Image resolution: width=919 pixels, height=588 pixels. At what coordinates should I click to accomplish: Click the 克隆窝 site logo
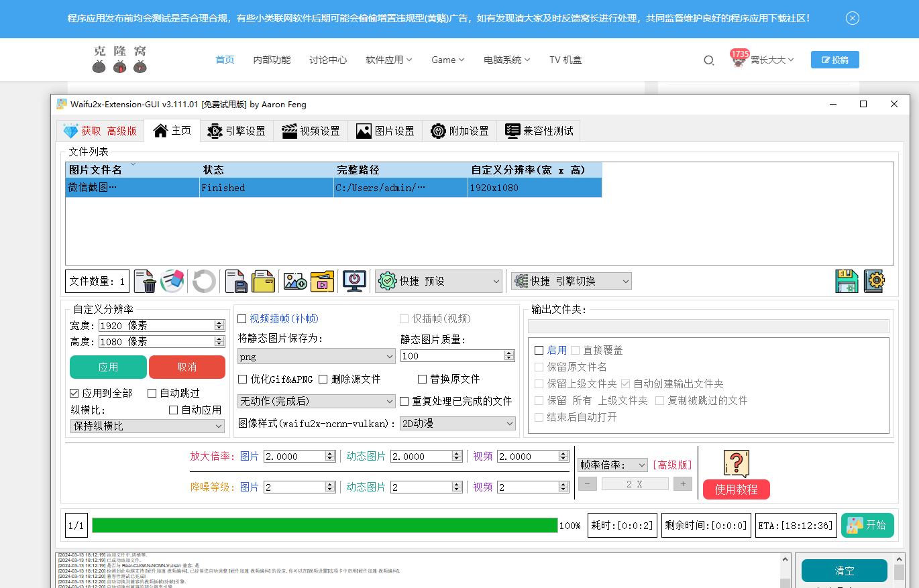point(119,59)
